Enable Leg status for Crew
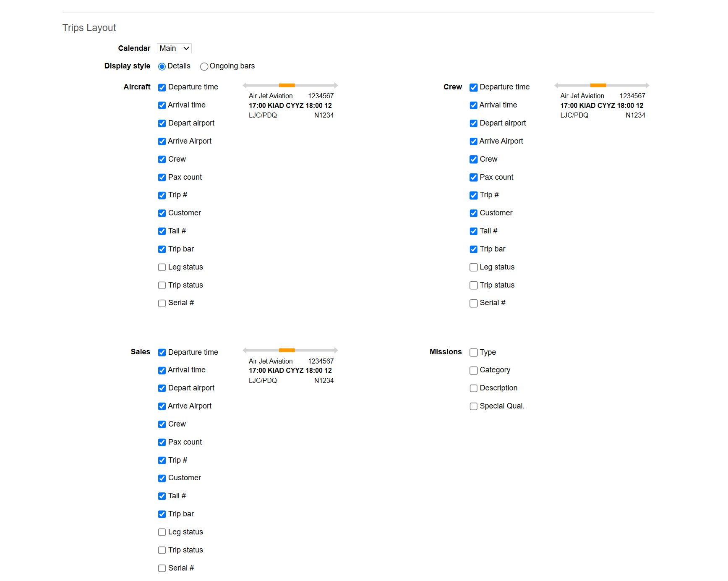 pyautogui.click(x=473, y=267)
